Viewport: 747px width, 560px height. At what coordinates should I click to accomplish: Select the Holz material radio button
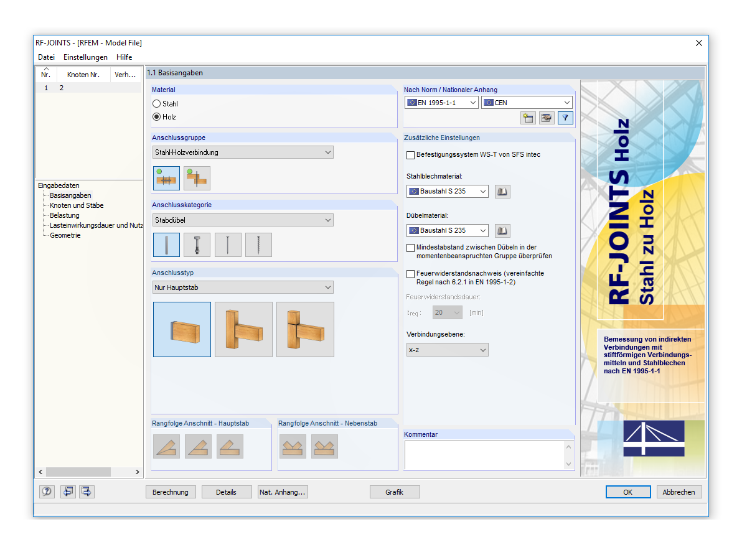pos(157,117)
